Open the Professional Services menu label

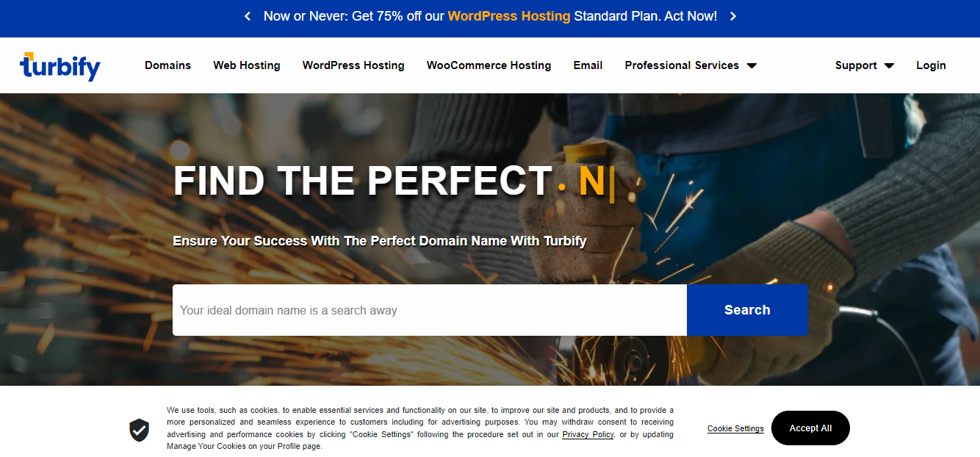682,65
